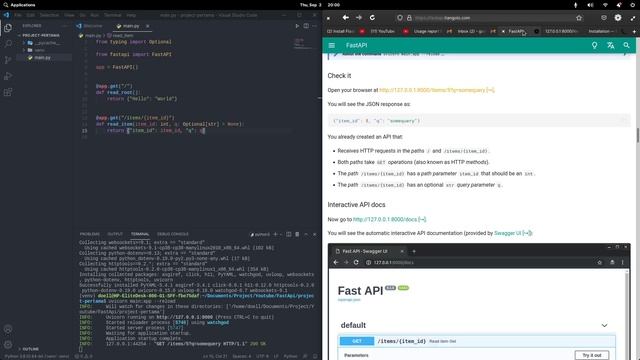
Task: Open the Explorer view in VS Code activity bar
Action: (x=8, y=28)
